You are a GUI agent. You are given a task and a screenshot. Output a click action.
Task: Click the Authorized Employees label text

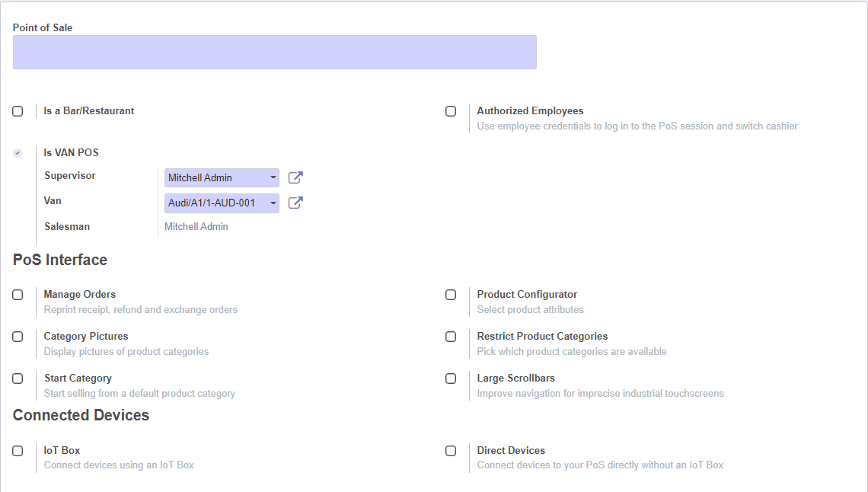[x=530, y=110]
